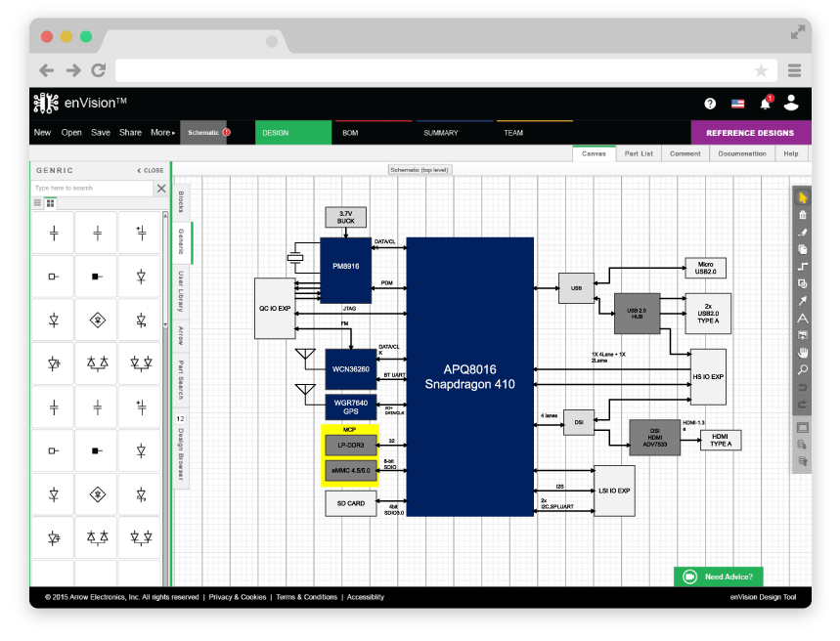840x641 pixels.
Task: Click the sheet with up arrow icon
Action: pos(802,461)
